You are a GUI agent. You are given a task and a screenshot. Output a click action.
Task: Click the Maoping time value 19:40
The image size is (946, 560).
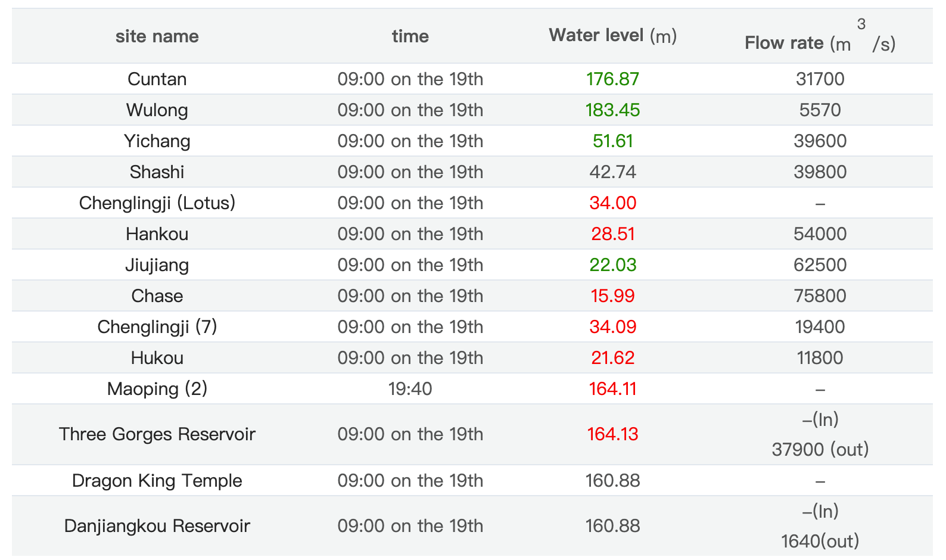point(410,389)
